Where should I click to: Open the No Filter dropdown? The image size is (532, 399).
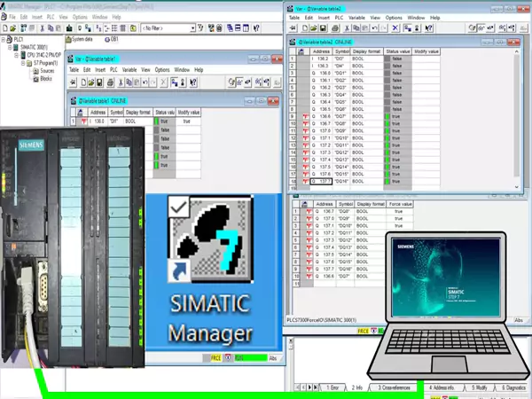[192, 28]
